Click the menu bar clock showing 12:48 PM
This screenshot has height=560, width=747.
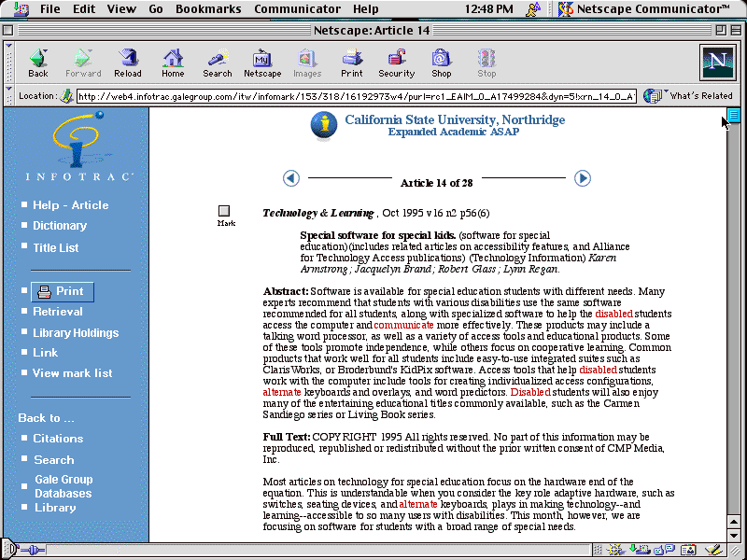(488, 9)
